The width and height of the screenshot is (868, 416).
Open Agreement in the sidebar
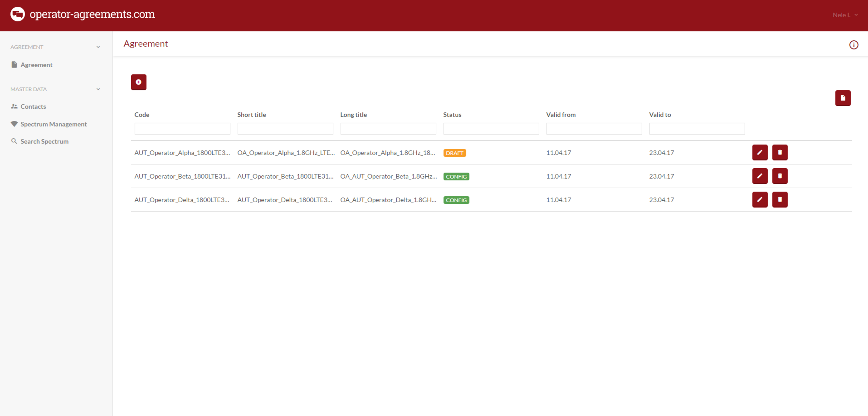tap(36, 65)
